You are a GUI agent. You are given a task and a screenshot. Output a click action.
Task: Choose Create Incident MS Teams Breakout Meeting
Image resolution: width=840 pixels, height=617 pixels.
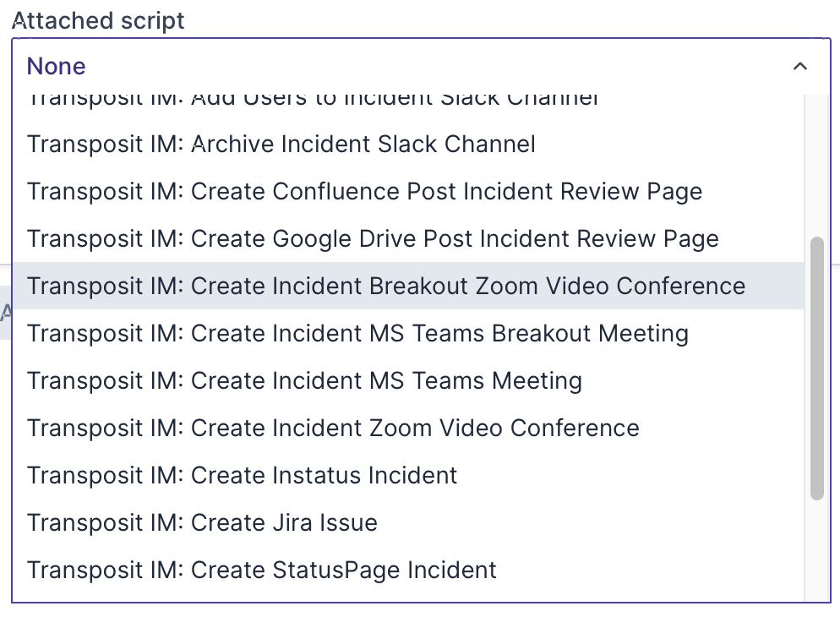pyautogui.click(x=357, y=334)
